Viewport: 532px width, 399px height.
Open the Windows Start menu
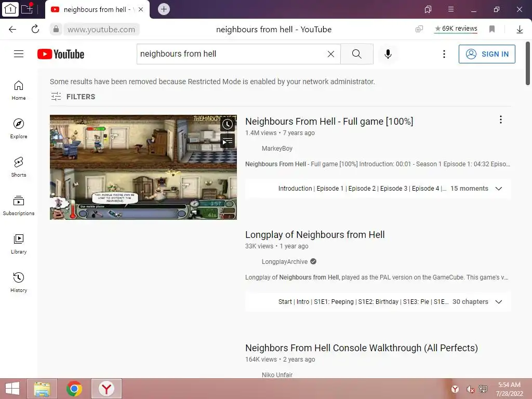[12, 389]
